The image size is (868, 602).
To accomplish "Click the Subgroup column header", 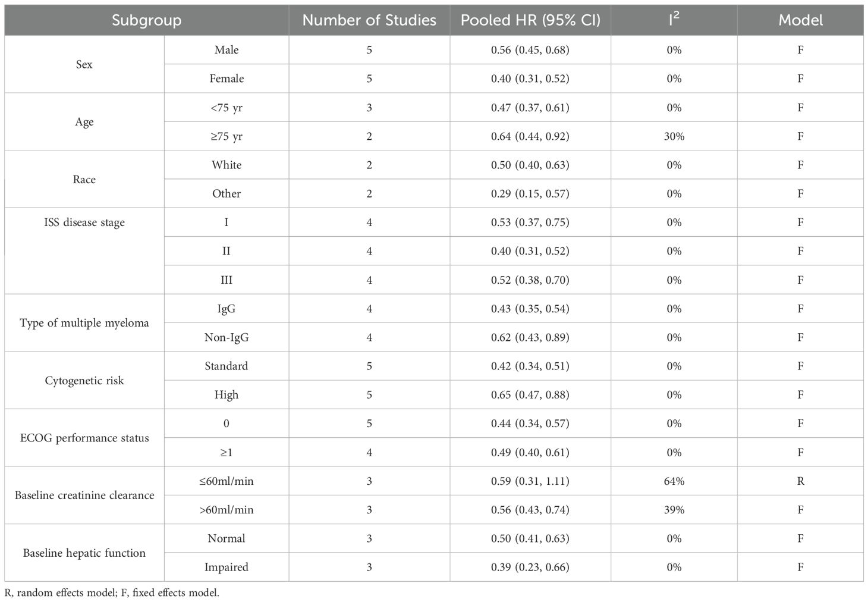I will (x=146, y=20).
